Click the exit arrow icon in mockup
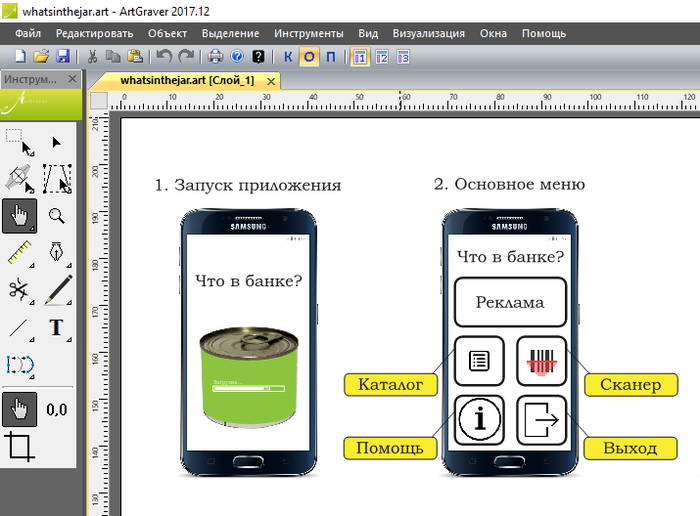Screen dimensions: 700x516 coord(542,420)
